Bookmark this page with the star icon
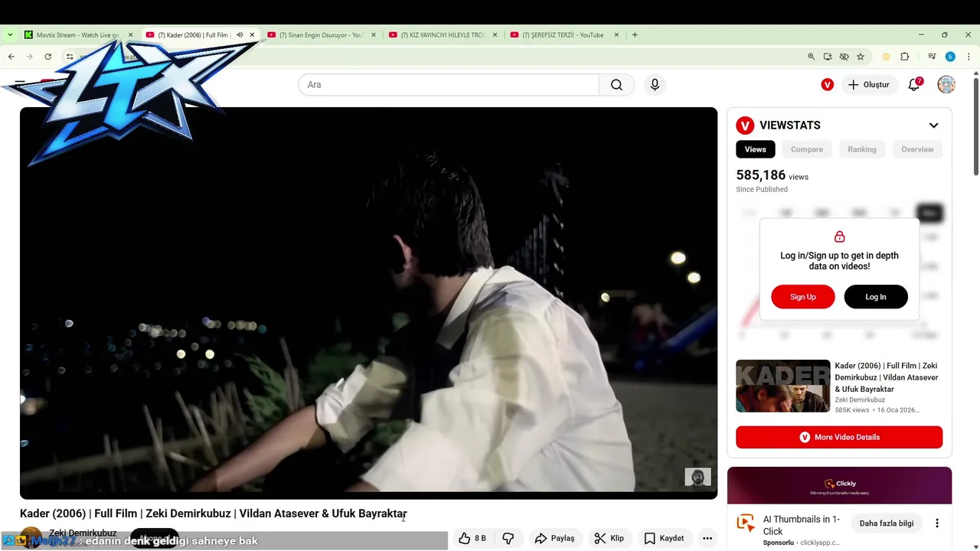This screenshot has height=551, width=980. tap(861, 57)
